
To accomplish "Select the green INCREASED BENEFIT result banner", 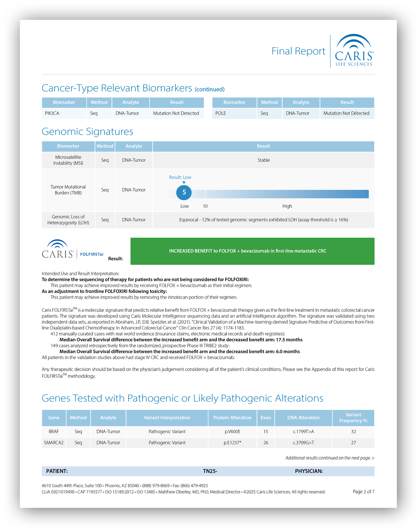I will click(252, 251).
